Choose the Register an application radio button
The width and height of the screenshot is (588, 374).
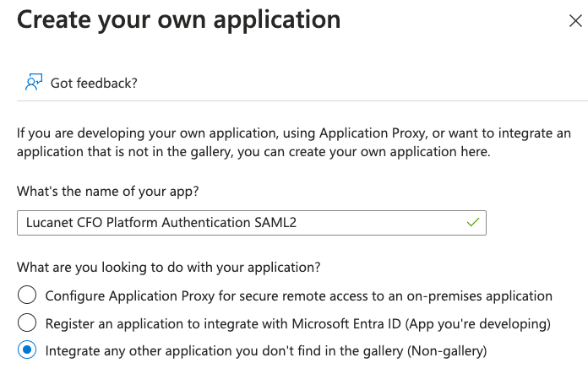[x=28, y=323]
